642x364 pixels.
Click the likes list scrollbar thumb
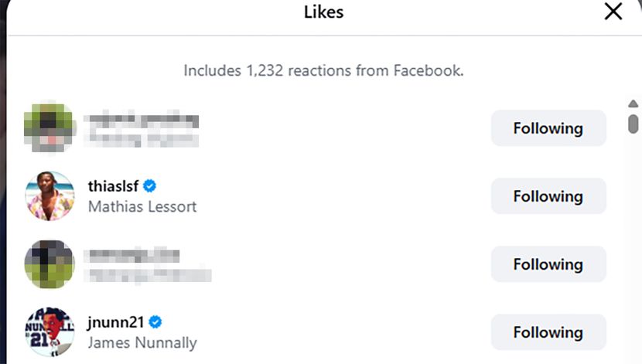click(x=633, y=124)
